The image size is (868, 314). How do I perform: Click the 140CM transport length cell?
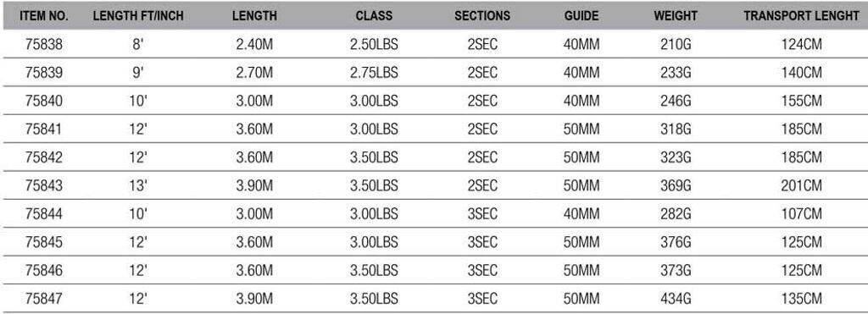801,73
